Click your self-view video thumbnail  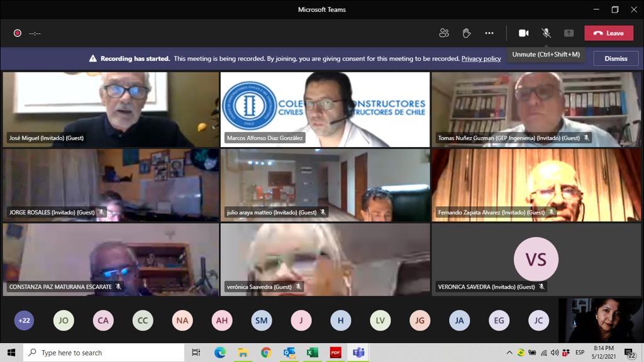click(599, 320)
